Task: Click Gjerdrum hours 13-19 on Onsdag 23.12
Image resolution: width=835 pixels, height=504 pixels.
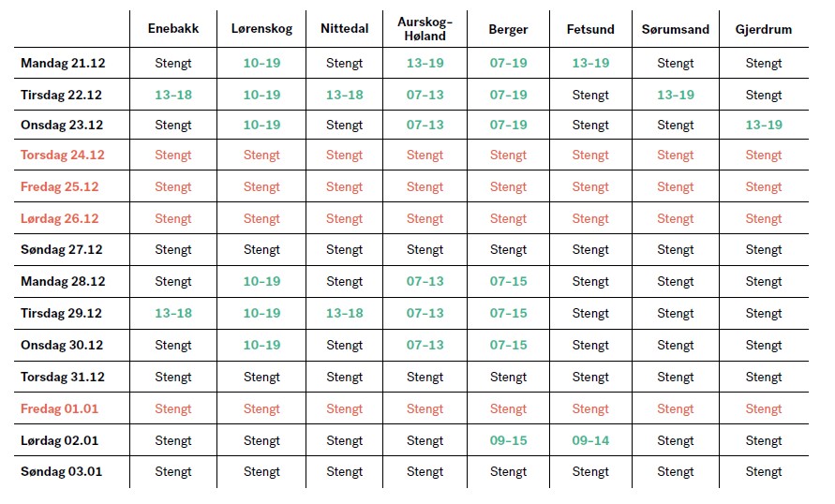Action: pyautogui.click(x=763, y=126)
